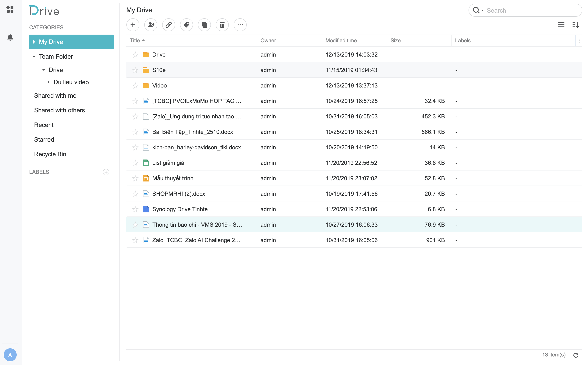The height and width of the screenshot is (365, 588).
Task: Open the Recycle Bin category
Action: pos(50,154)
